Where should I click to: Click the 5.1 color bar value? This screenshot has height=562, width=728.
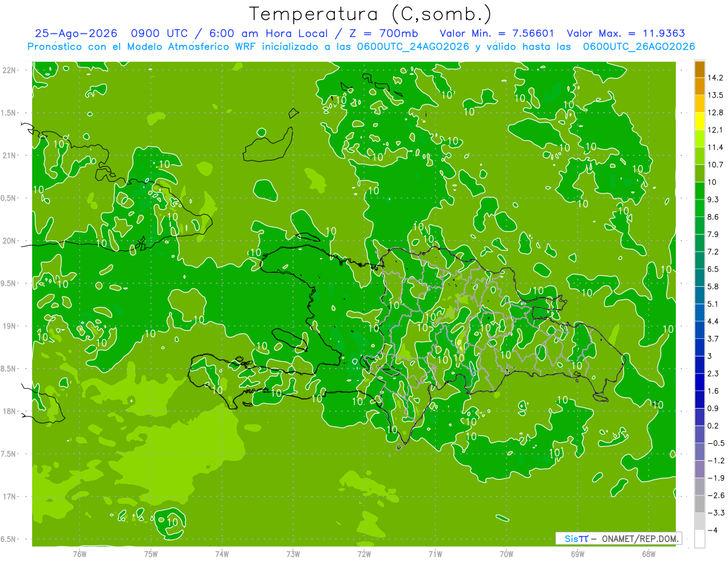[x=713, y=304]
